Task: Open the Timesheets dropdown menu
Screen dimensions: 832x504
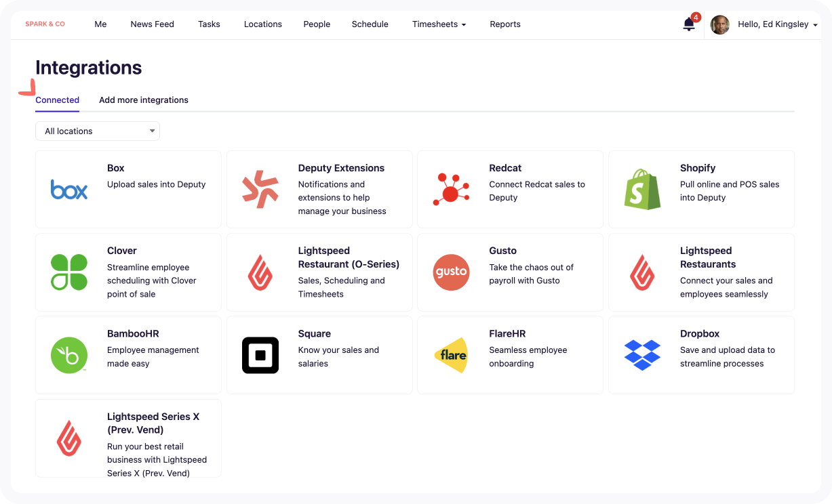Action: point(439,24)
